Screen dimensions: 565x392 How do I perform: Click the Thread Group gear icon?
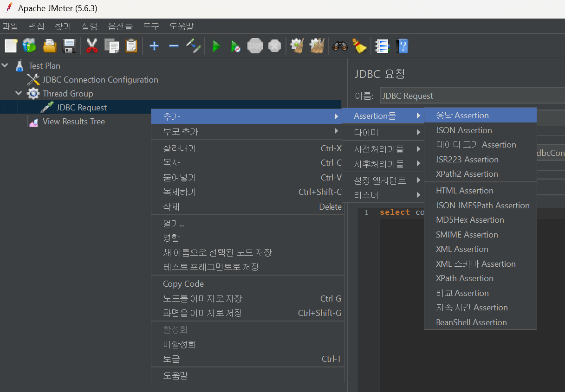(x=33, y=94)
